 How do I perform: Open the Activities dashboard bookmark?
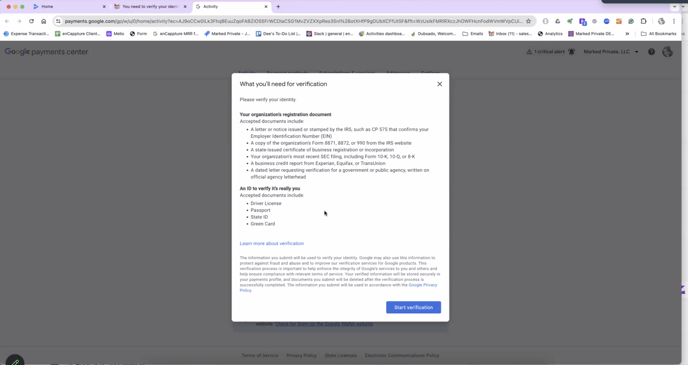pos(382,34)
